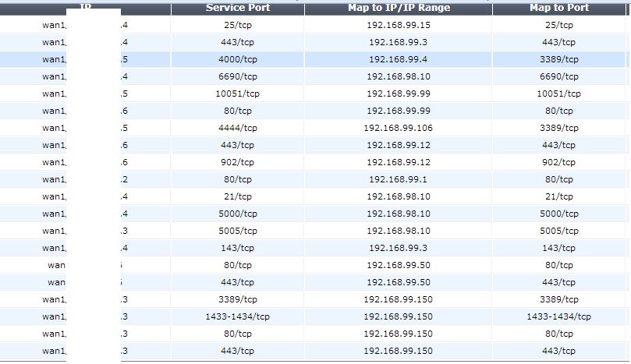The height and width of the screenshot is (364, 631).
Task: Click 6690/tcp in the Map to Port column
Action: coord(559,76)
